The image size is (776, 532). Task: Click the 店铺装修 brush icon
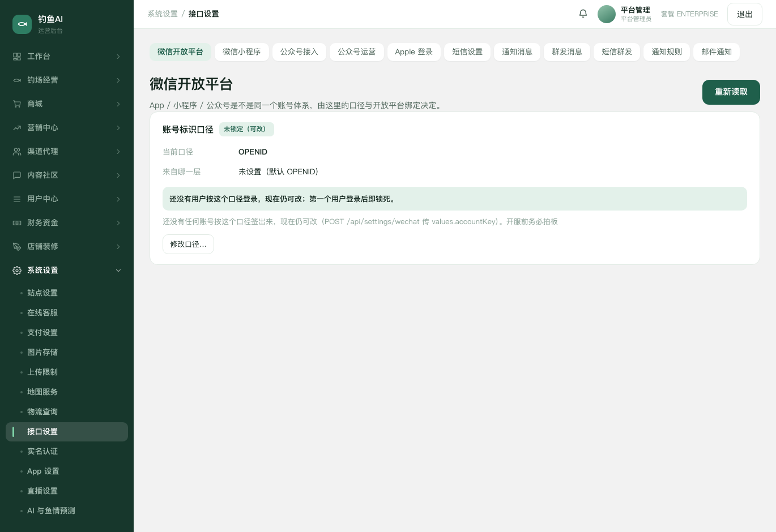click(x=17, y=247)
